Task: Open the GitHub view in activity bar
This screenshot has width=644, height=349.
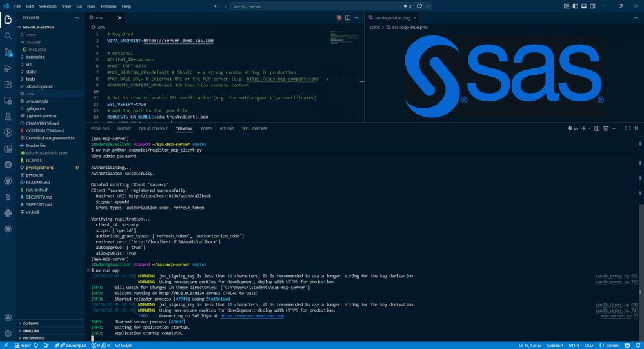Action: coord(8,181)
